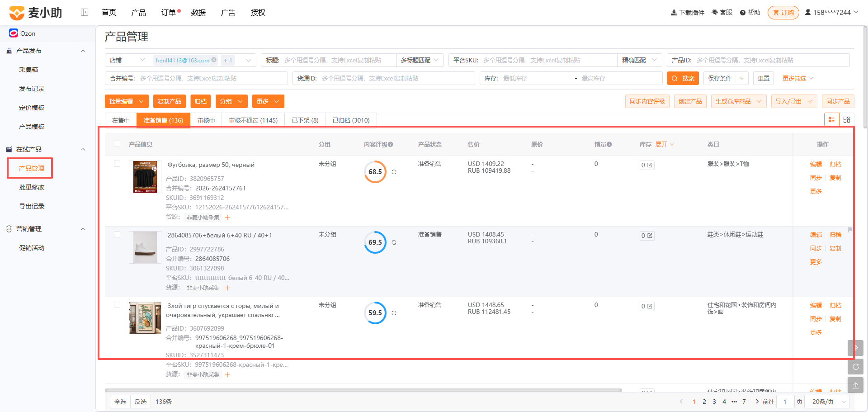Screen dimensions: 868x412
Task: Check the box for the Футболка product
Action: click(117, 164)
